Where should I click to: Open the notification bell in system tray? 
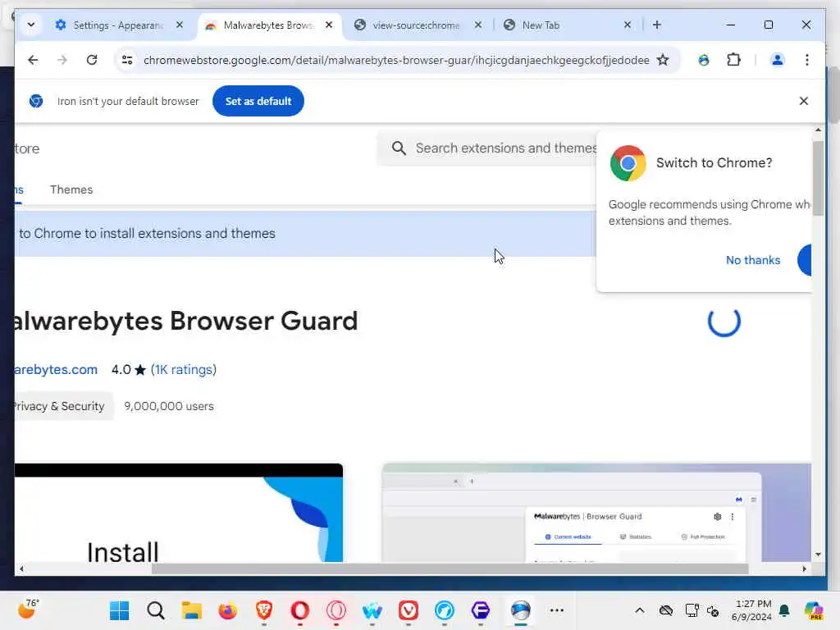click(784, 610)
